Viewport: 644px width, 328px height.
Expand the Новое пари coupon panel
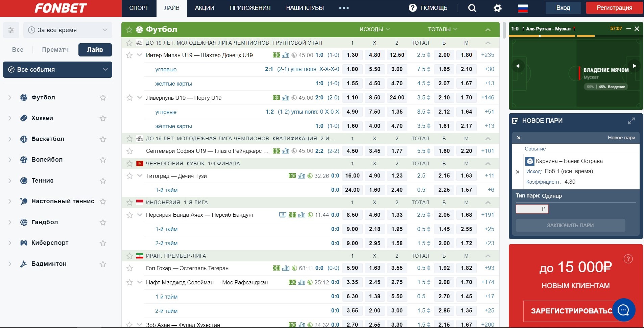[631, 121]
